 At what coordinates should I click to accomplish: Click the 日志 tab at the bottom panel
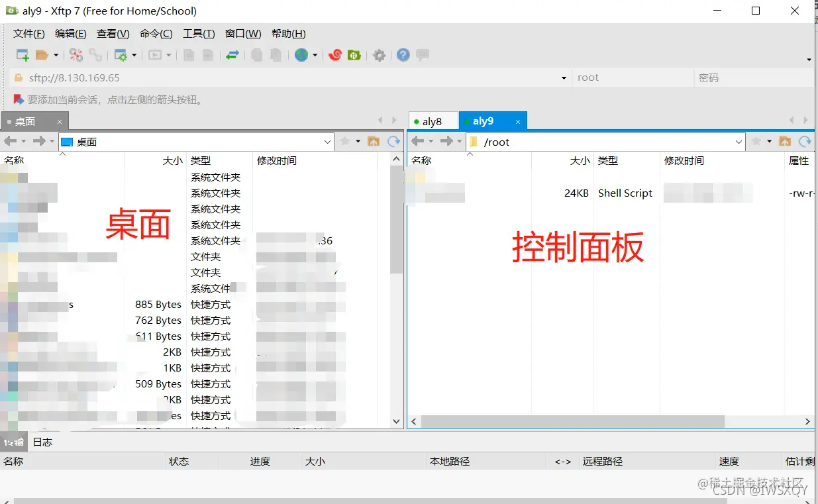tap(42, 442)
